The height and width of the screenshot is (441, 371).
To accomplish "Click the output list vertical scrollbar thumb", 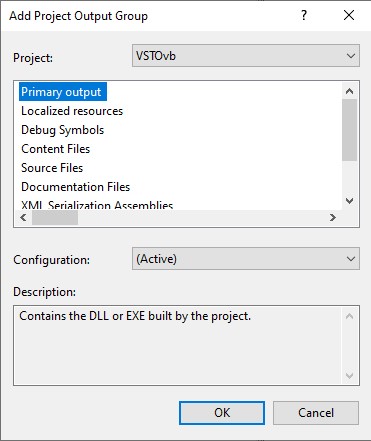I will click(x=349, y=130).
